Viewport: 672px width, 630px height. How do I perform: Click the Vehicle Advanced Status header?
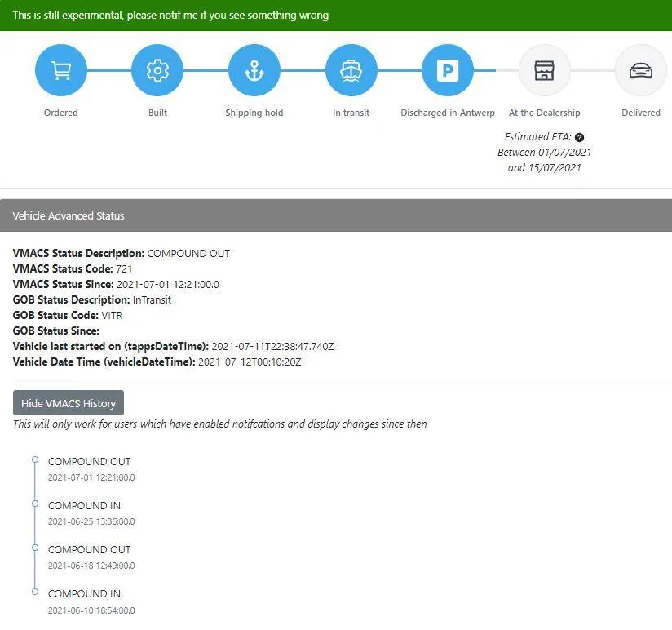pos(336,215)
